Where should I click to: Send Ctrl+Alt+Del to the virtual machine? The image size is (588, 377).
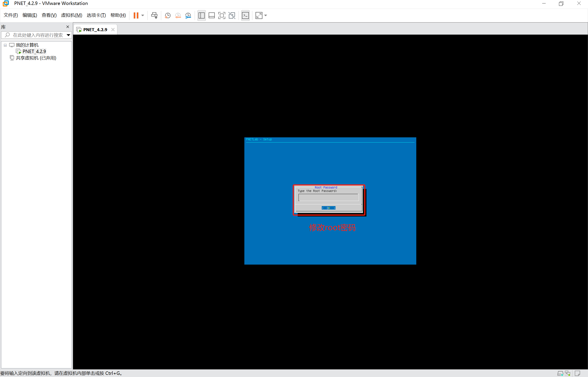coord(154,15)
